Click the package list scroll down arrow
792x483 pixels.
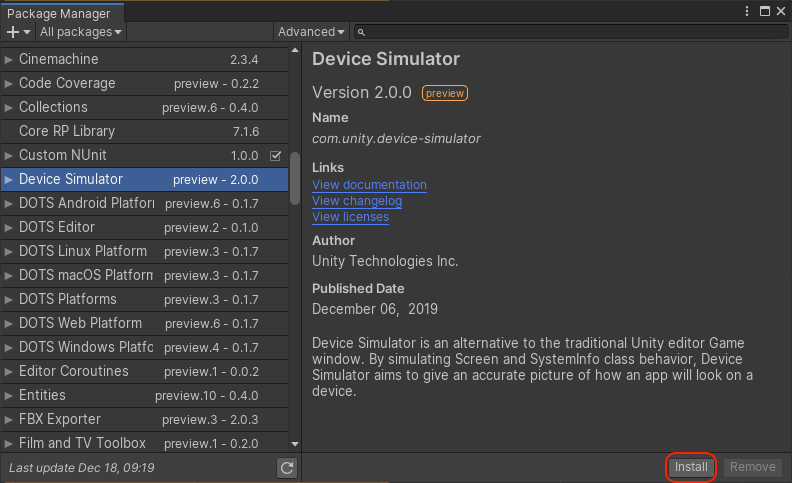(x=295, y=444)
